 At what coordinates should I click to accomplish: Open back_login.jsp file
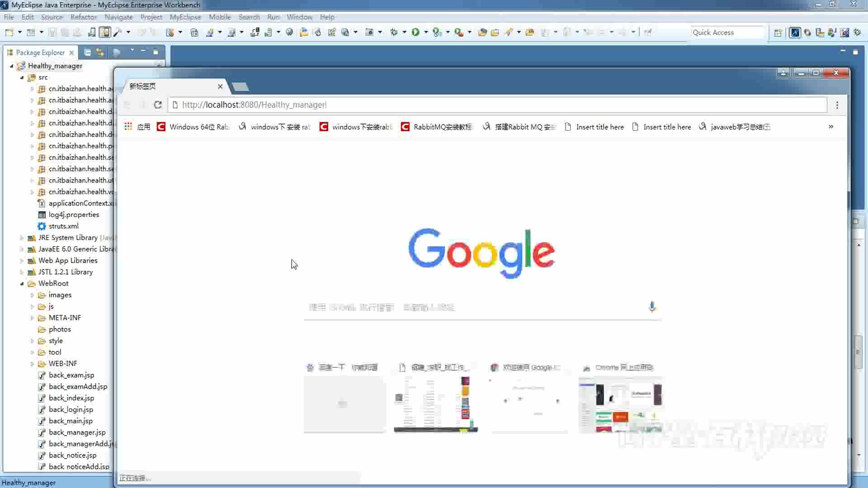[x=71, y=409]
